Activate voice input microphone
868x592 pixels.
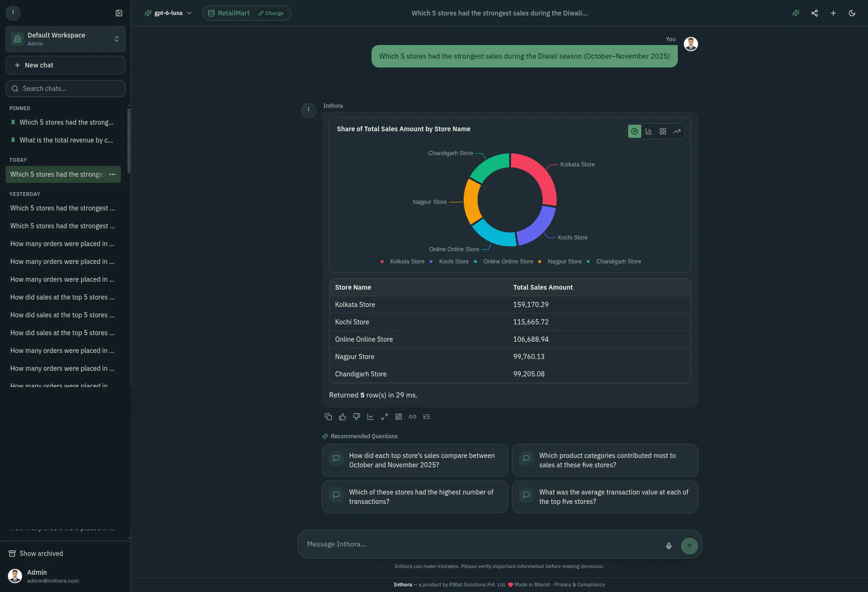point(669,546)
